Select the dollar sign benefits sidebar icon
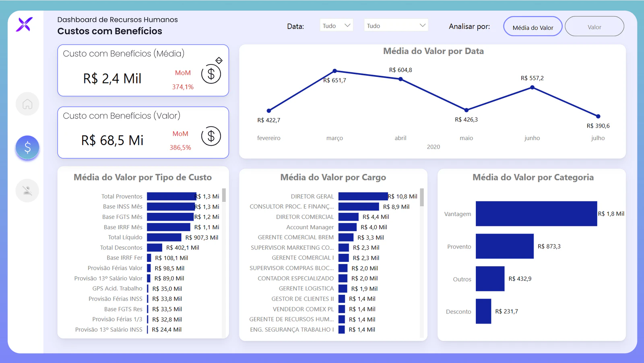 (x=27, y=147)
